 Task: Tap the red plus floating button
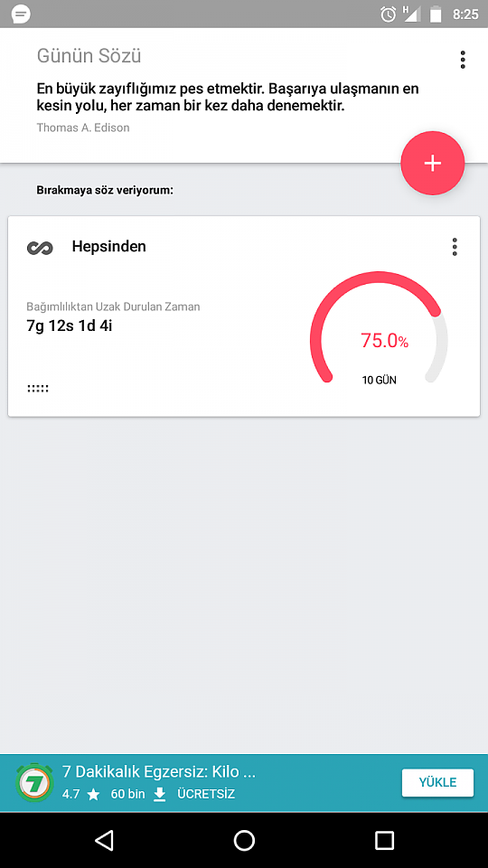pyautogui.click(x=432, y=163)
